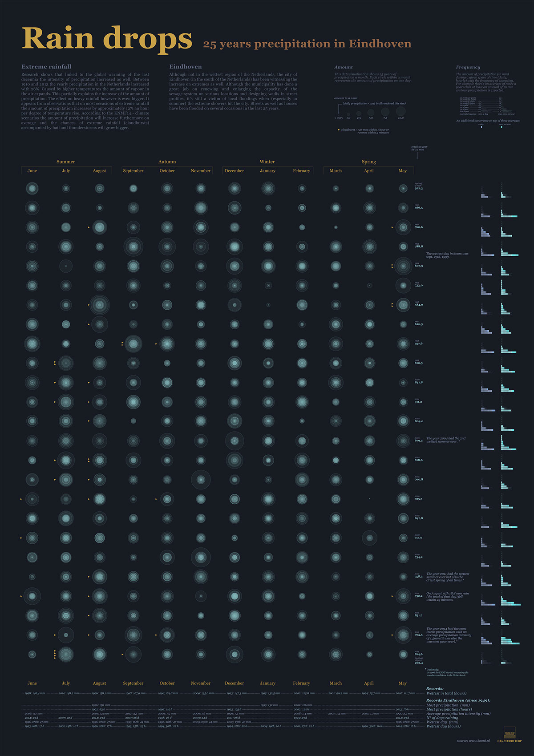This screenshot has height=756, width=534.
Task: Click 'Records Eindhoven (since 1949):' heading
Action: click(458, 700)
